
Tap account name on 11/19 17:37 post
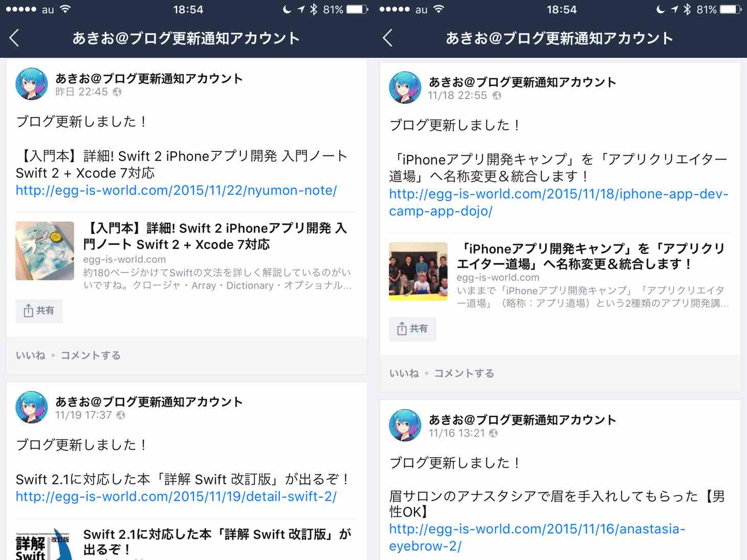pyautogui.click(x=149, y=401)
